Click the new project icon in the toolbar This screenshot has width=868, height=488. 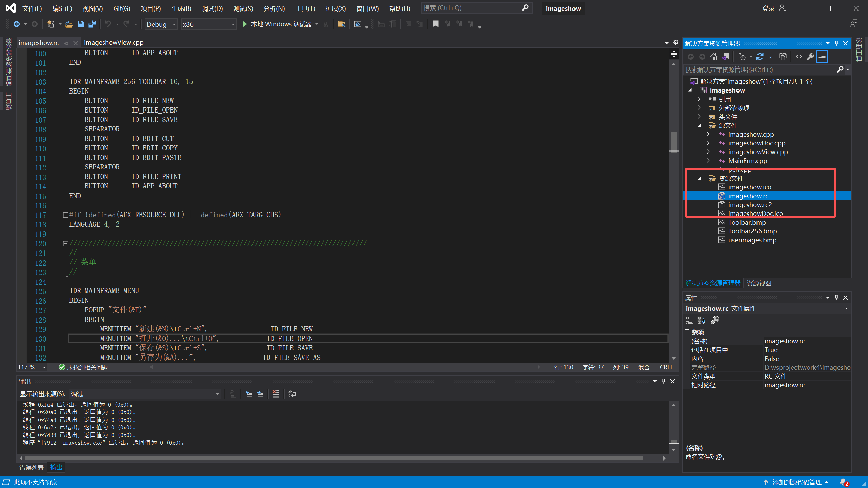51,24
